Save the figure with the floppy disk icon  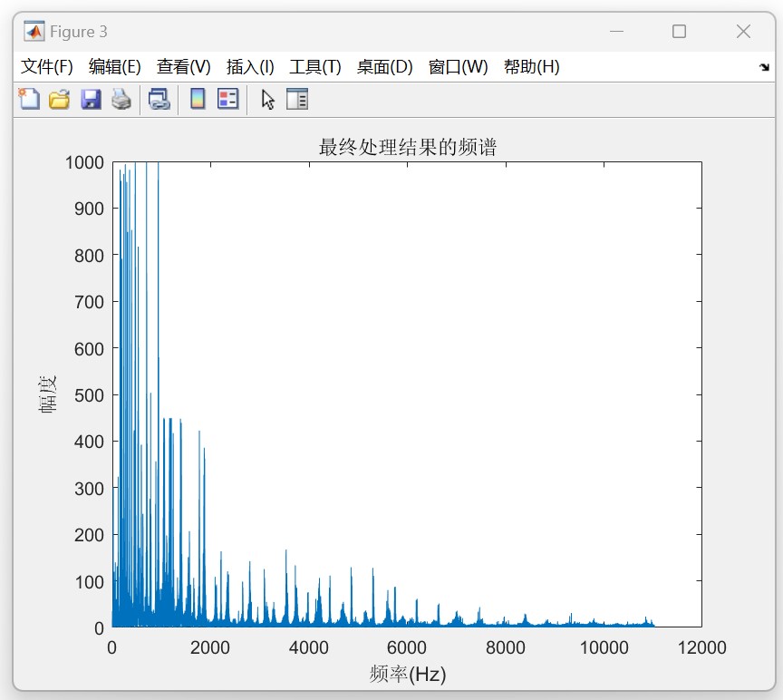pos(91,99)
